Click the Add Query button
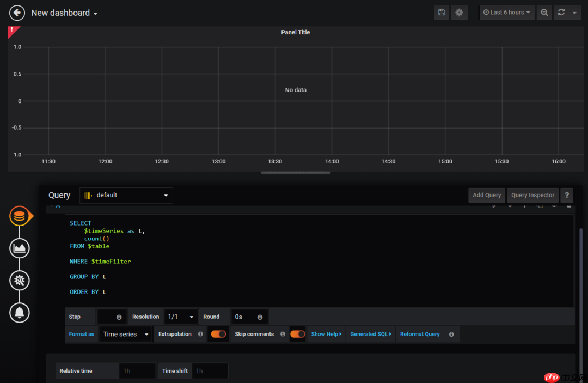The image size is (588, 383). click(x=486, y=195)
